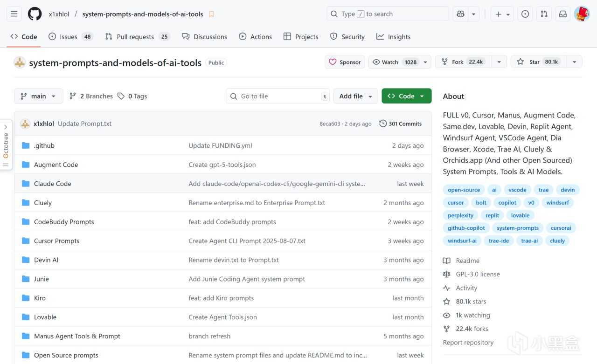Screen dimensions: 597x364
Task: Open the 301 Commits history link
Action: [x=400, y=124]
